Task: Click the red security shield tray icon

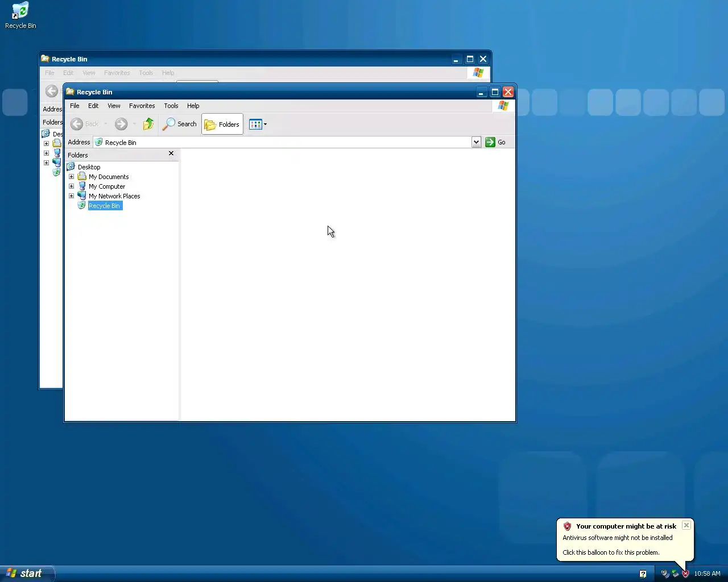Action: [685, 573]
